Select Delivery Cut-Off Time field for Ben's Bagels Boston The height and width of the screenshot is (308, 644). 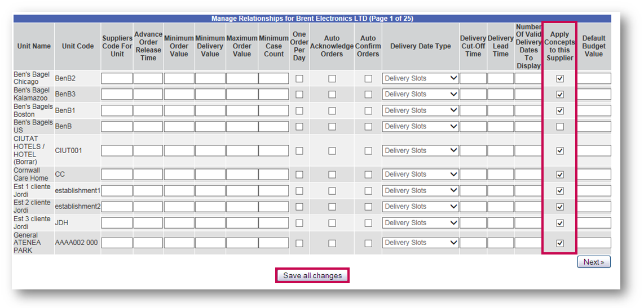(x=473, y=111)
